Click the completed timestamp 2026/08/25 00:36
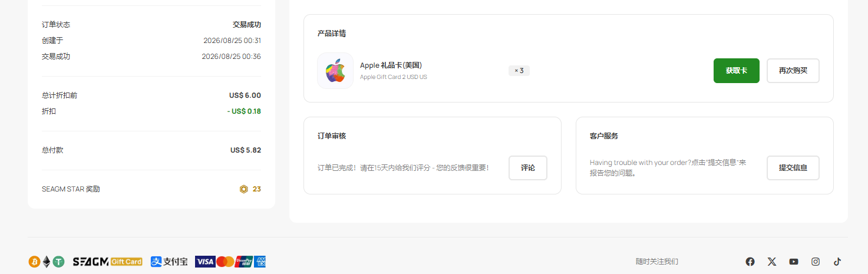 pos(232,57)
